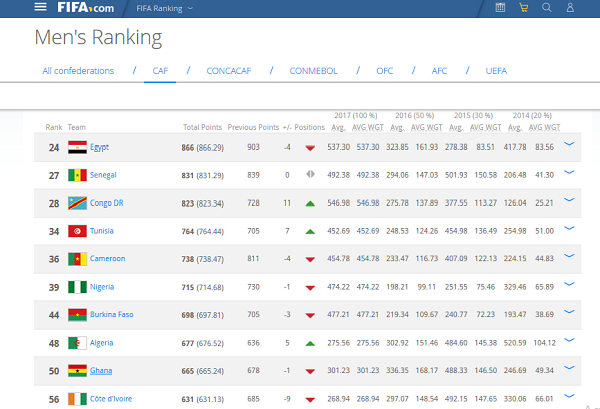Expand the Egypt row details chevron
This screenshot has width=600, height=409.
point(569,144)
